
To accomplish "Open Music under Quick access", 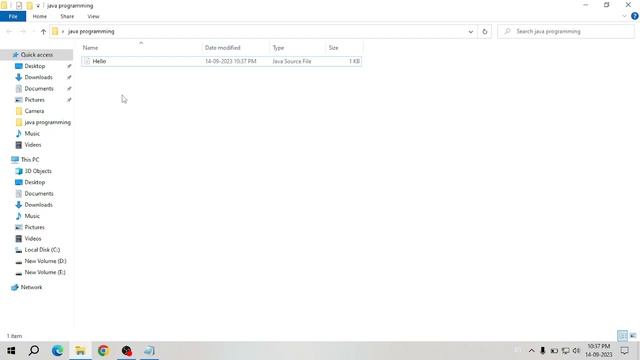I will coord(32,133).
